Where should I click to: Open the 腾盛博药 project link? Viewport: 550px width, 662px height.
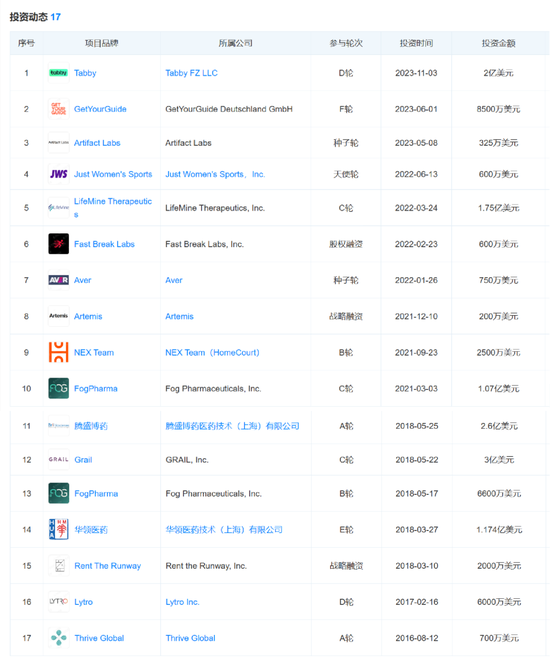pos(91,426)
